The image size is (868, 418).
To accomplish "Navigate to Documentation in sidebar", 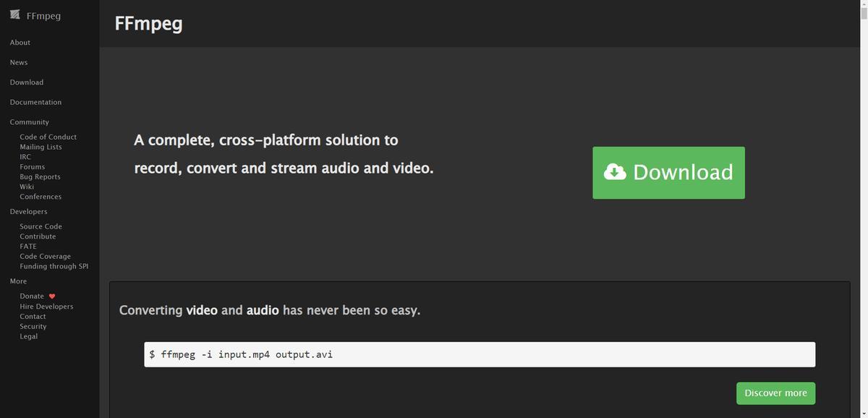I will coord(35,102).
